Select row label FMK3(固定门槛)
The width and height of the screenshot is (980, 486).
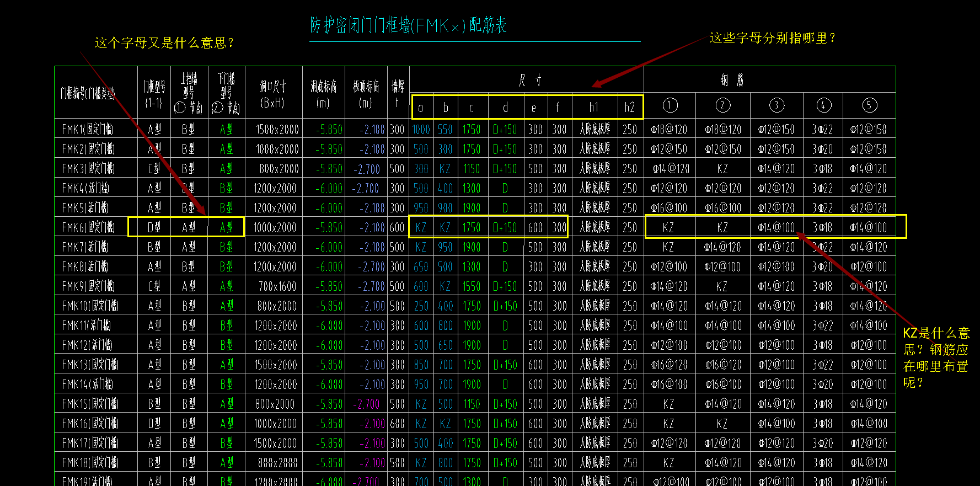tap(88, 168)
